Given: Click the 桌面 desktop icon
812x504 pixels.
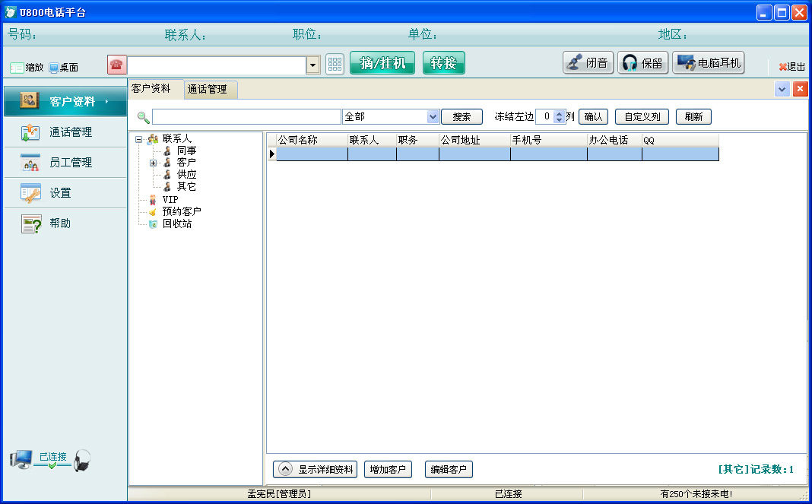Looking at the screenshot, I should point(54,68).
